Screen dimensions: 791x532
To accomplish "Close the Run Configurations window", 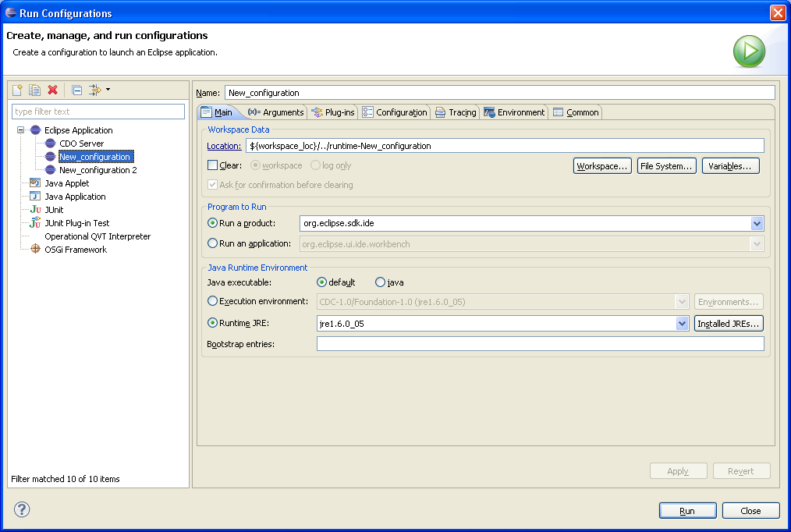I will 778,12.
